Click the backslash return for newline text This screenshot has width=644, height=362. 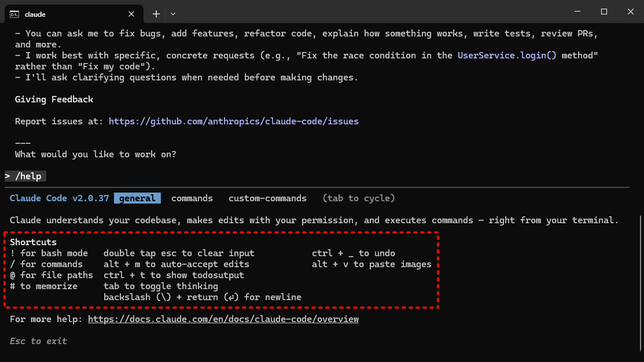[x=203, y=297]
